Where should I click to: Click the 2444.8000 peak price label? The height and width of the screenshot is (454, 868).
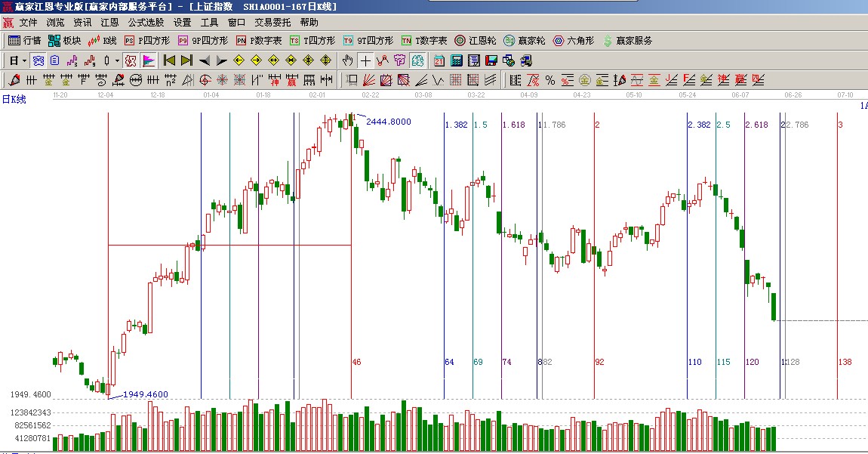[x=388, y=122]
